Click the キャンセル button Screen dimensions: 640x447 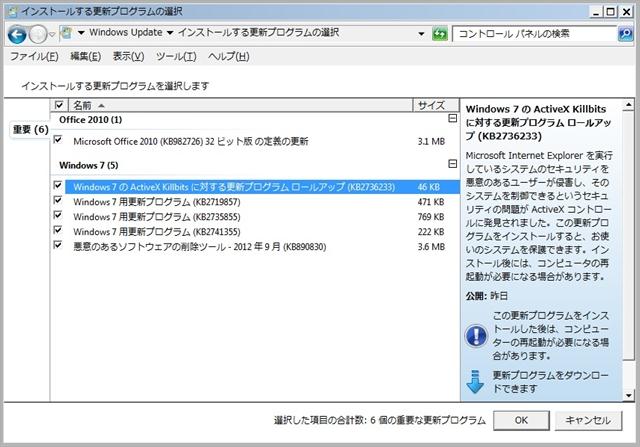pos(588,420)
